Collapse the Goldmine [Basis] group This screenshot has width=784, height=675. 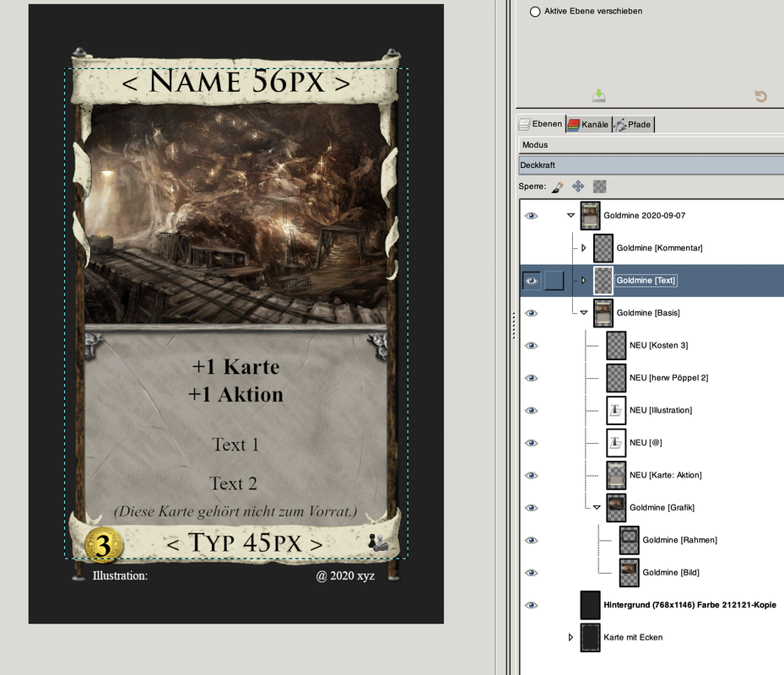coord(583,313)
